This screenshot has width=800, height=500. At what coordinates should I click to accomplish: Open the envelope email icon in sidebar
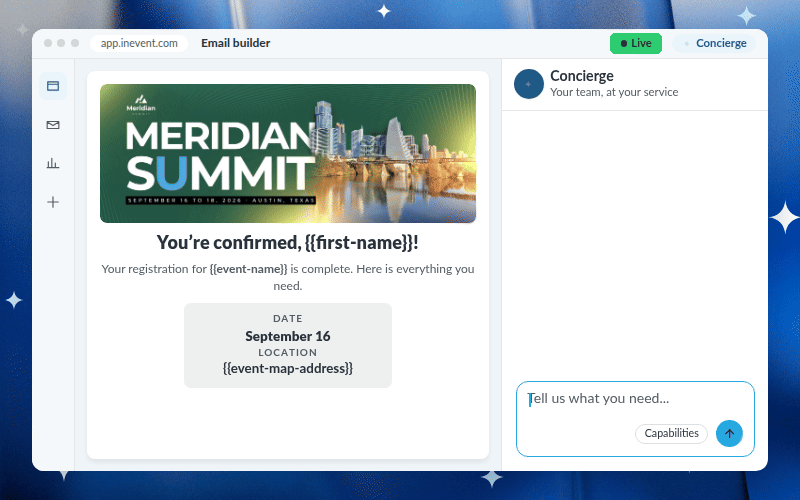tap(53, 124)
